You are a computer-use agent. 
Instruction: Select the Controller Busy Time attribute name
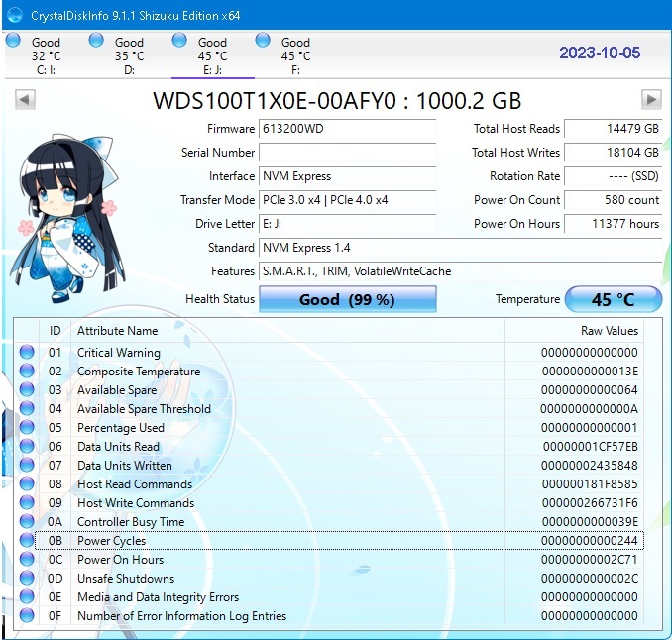click(x=131, y=522)
